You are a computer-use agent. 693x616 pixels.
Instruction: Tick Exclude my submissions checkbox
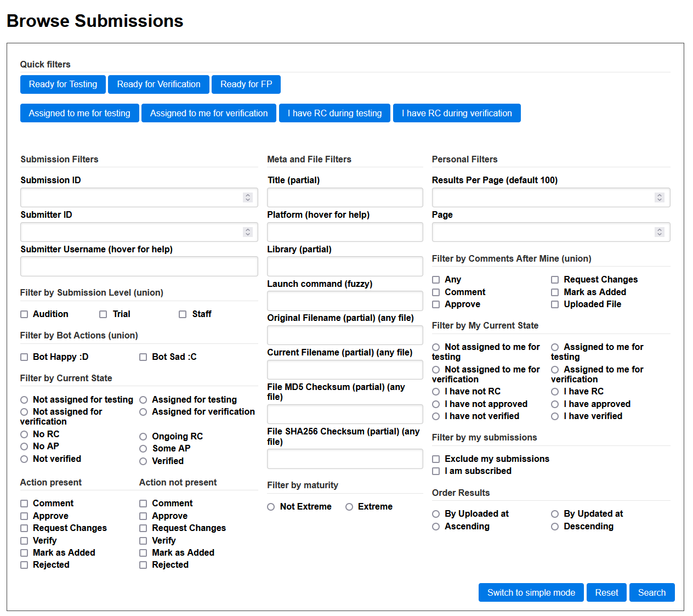436,459
